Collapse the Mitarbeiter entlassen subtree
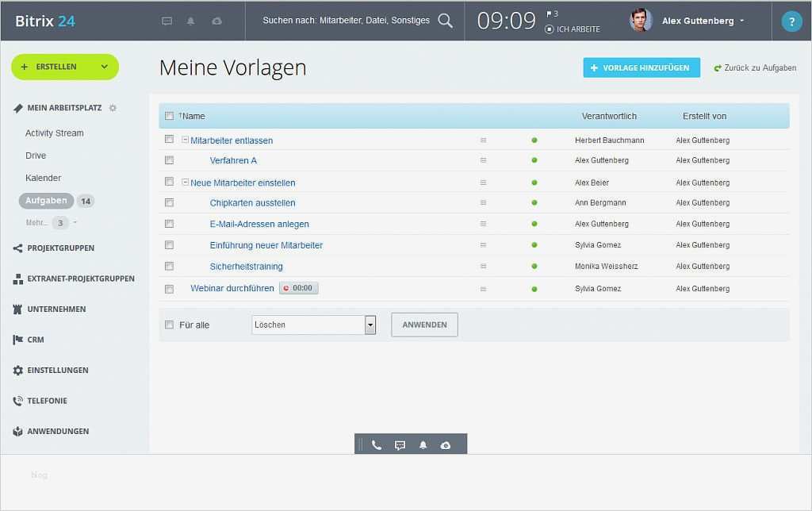 (185, 140)
